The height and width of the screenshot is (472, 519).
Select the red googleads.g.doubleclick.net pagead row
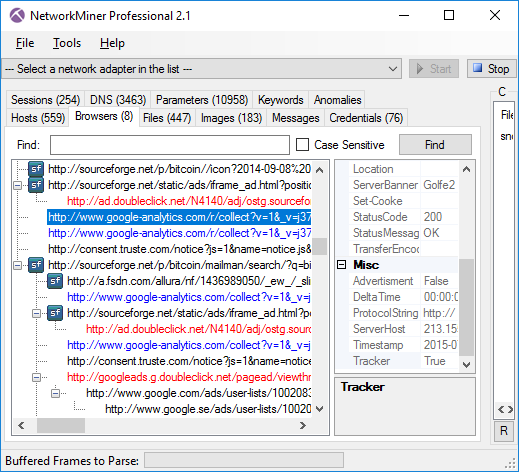point(189,377)
